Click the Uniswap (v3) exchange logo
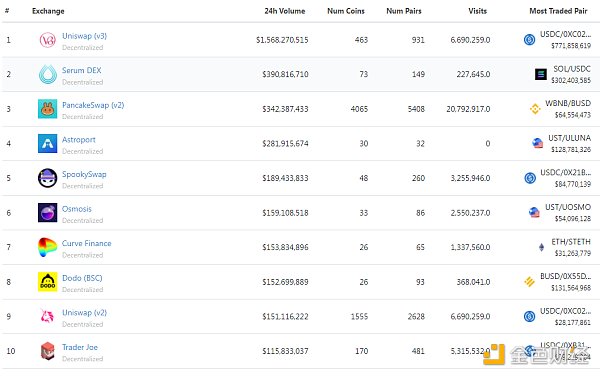This screenshot has width=600, height=376. pos(47,40)
